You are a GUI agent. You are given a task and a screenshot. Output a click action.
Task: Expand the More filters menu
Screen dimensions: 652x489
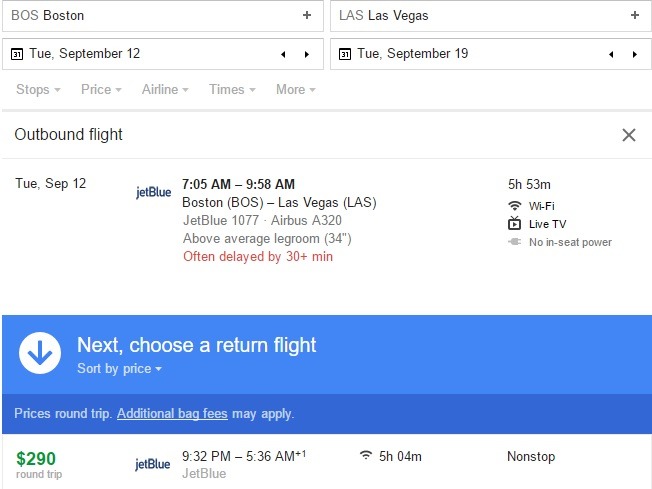[x=296, y=89]
